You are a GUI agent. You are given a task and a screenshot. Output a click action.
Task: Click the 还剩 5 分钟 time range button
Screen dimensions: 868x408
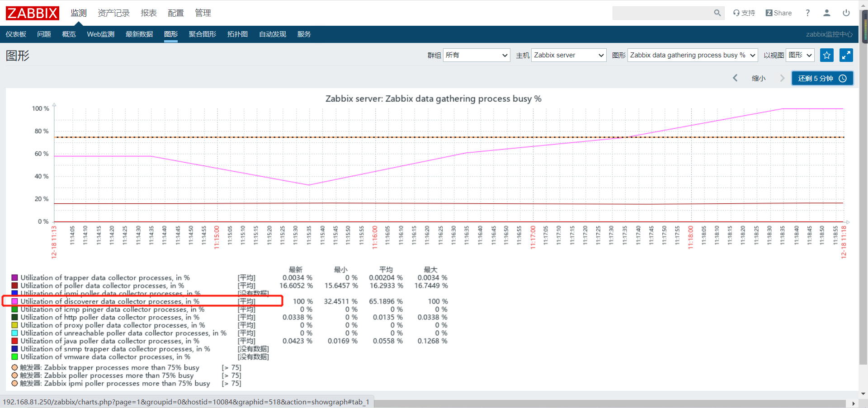point(822,78)
